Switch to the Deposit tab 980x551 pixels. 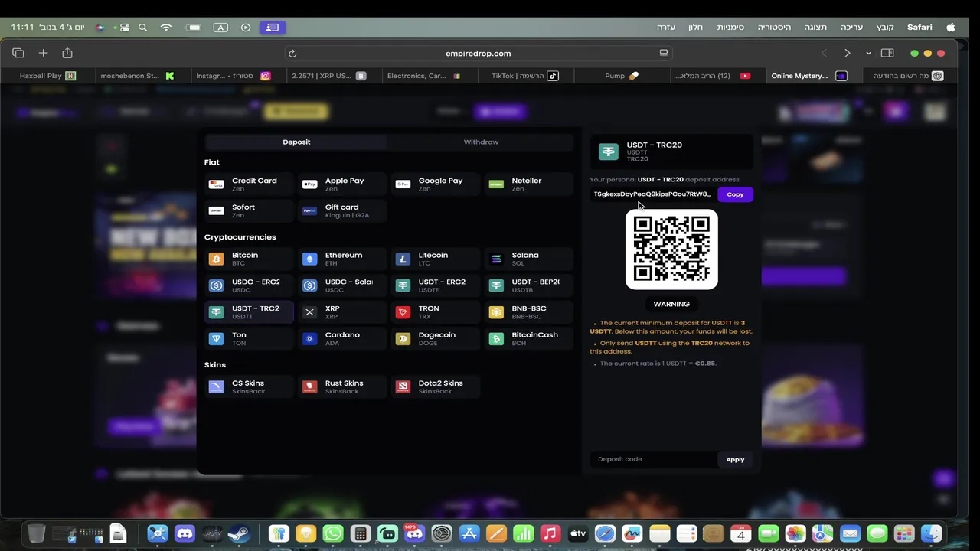296,142
